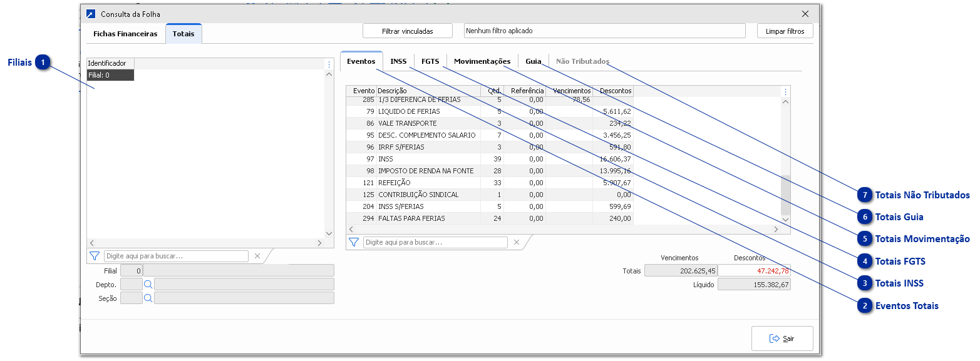Click the Sair button

tap(782, 338)
